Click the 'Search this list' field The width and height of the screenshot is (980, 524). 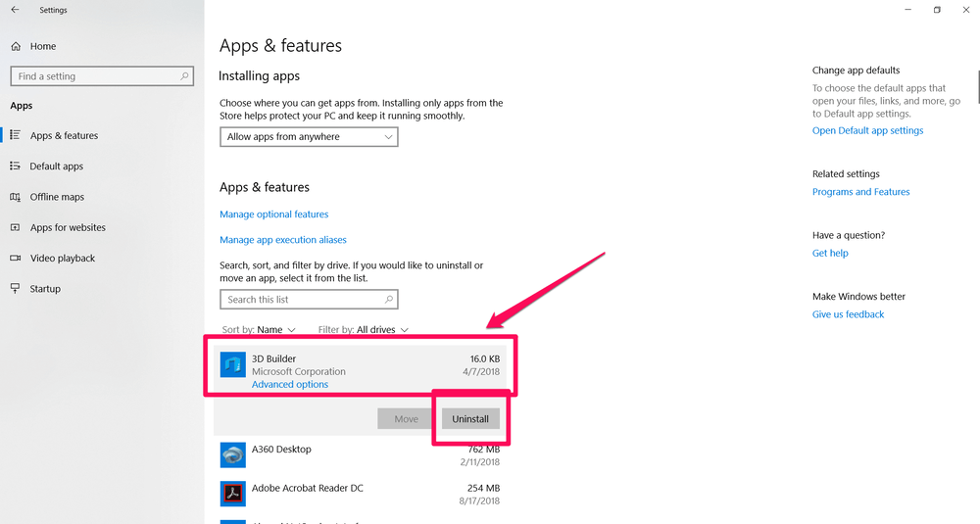pyautogui.click(x=304, y=300)
